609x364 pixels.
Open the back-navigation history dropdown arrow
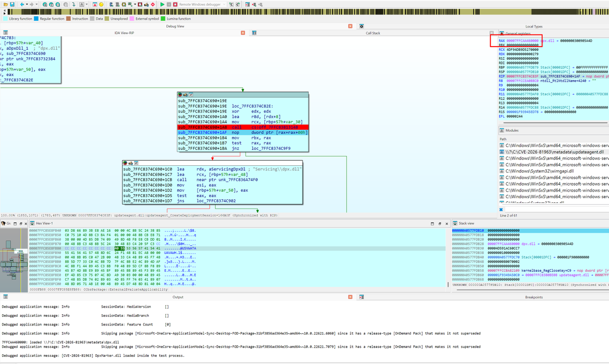click(x=27, y=4)
